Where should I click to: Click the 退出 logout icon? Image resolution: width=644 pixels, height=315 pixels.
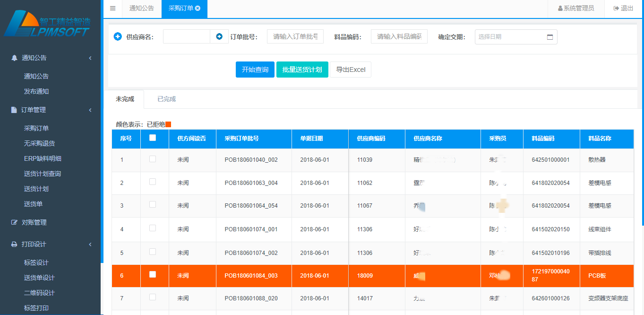616,8
